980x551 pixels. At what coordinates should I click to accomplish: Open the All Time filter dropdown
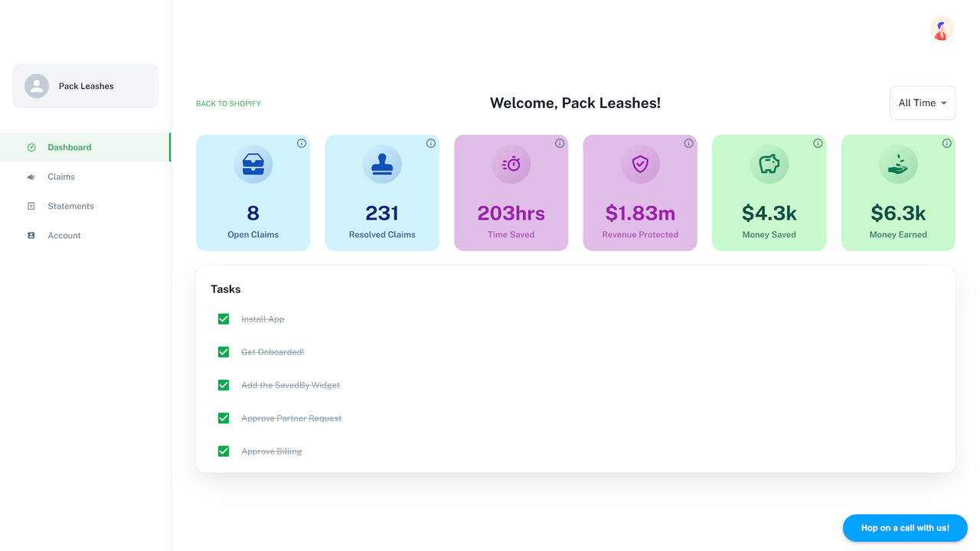point(922,103)
